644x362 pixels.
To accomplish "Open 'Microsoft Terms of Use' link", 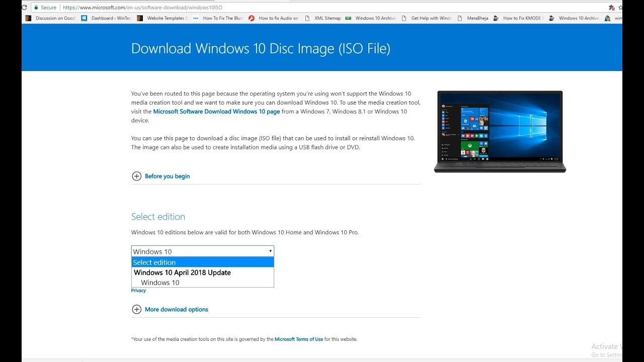I will coord(299,339).
